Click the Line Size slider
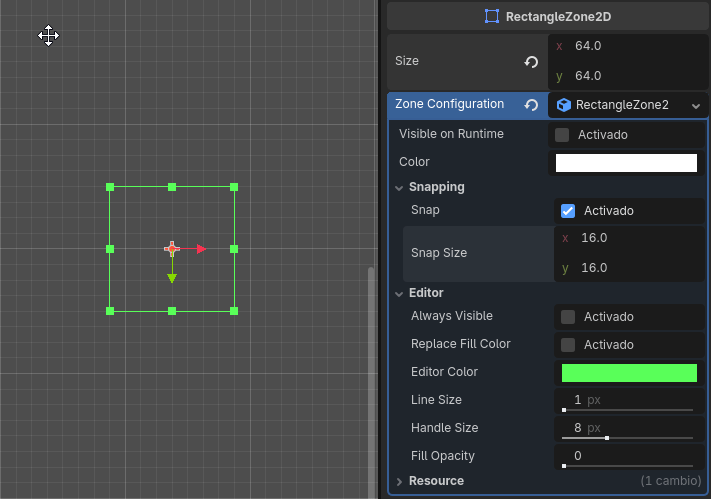The height and width of the screenshot is (499, 711). (x=628, y=410)
